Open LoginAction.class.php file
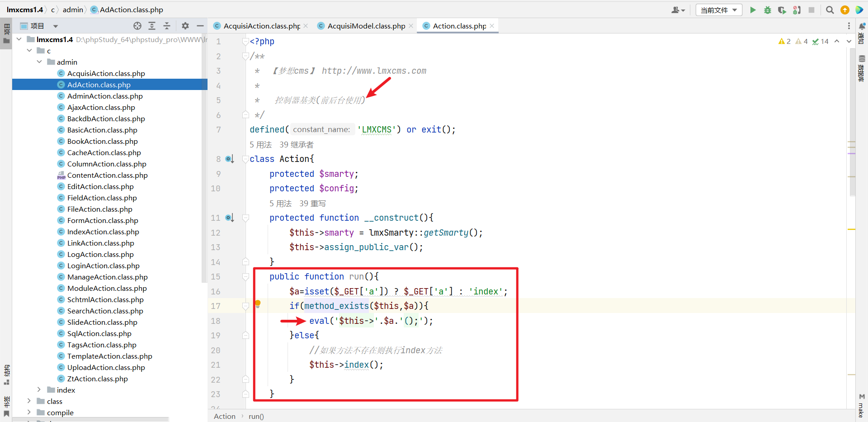Image resolution: width=868 pixels, height=422 pixels. click(104, 266)
